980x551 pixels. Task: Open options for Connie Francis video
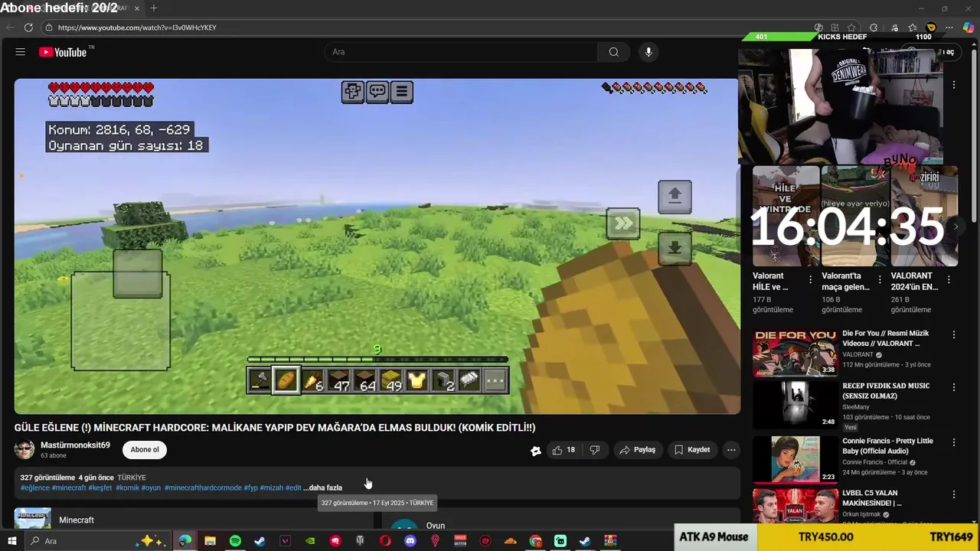[x=954, y=442]
